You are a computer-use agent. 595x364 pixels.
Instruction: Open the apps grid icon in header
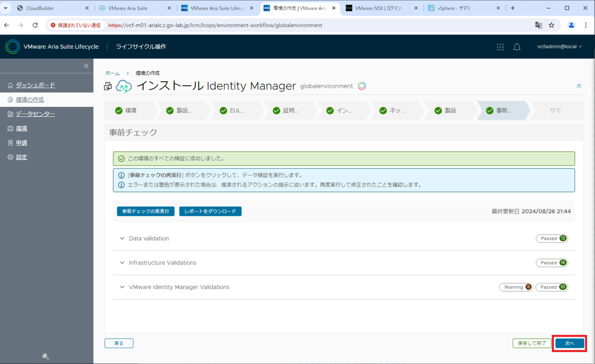pyautogui.click(x=500, y=47)
